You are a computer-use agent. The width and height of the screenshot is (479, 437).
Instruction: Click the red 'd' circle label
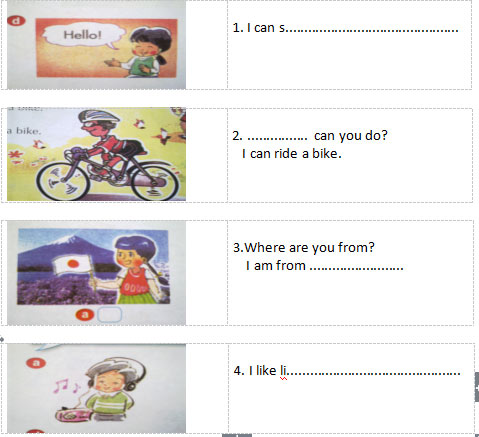point(16,21)
